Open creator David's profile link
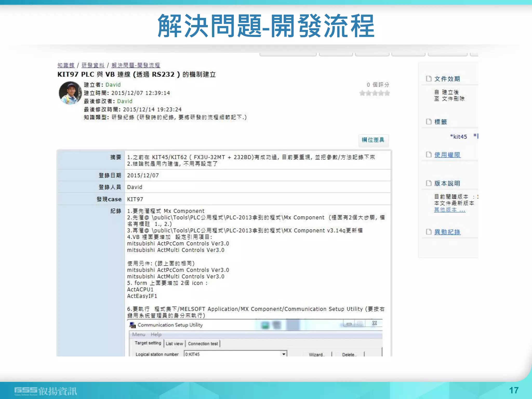The image size is (532, 399). click(x=113, y=85)
